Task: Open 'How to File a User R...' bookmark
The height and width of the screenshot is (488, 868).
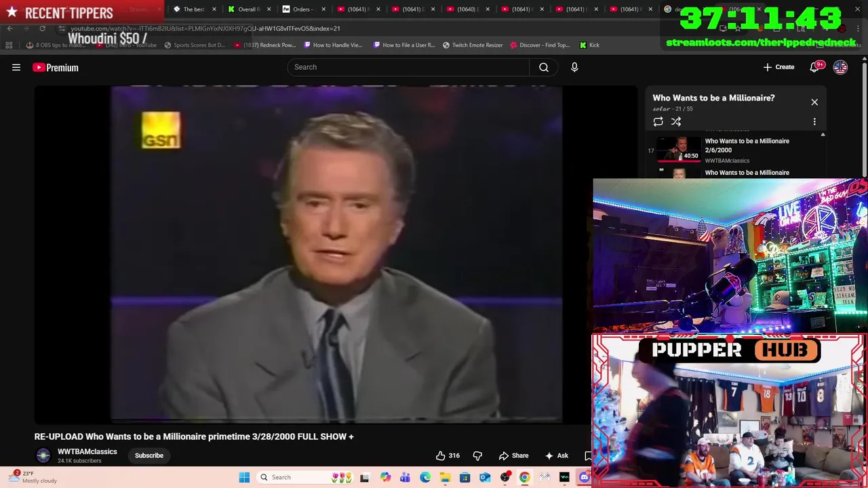Action: (x=404, y=45)
